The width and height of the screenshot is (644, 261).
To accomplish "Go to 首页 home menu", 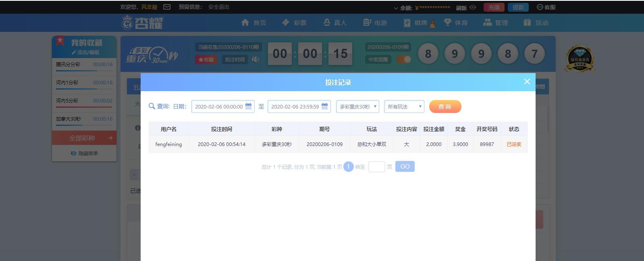I will click(253, 23).
